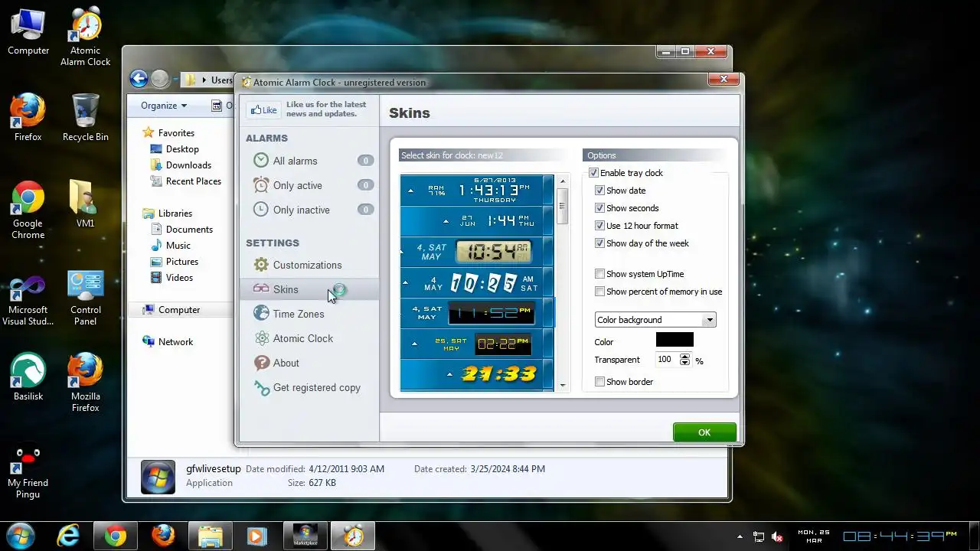The image size is (980, 551).
Task: Enable Show system UpTime
Action: click(x=600, y=274)
